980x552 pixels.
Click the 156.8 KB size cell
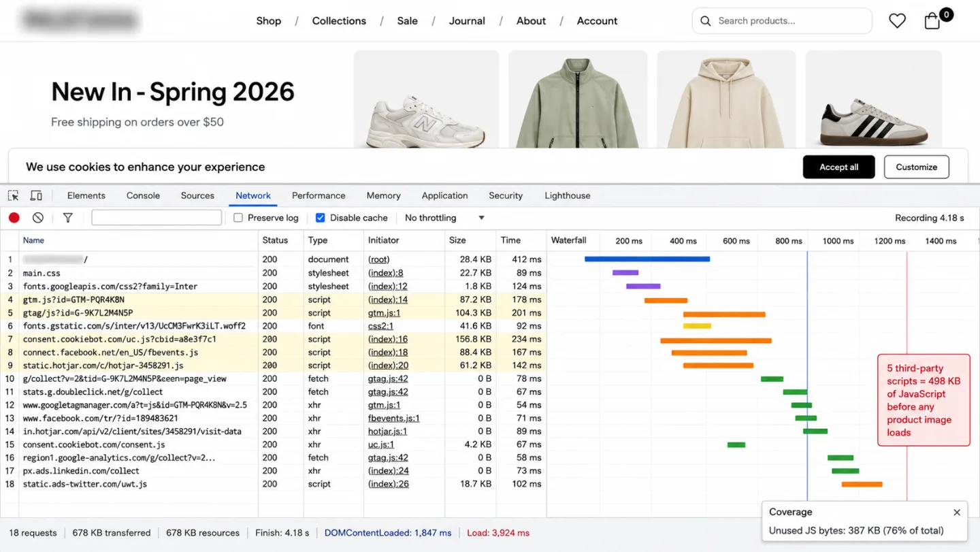tap(474, 339)
